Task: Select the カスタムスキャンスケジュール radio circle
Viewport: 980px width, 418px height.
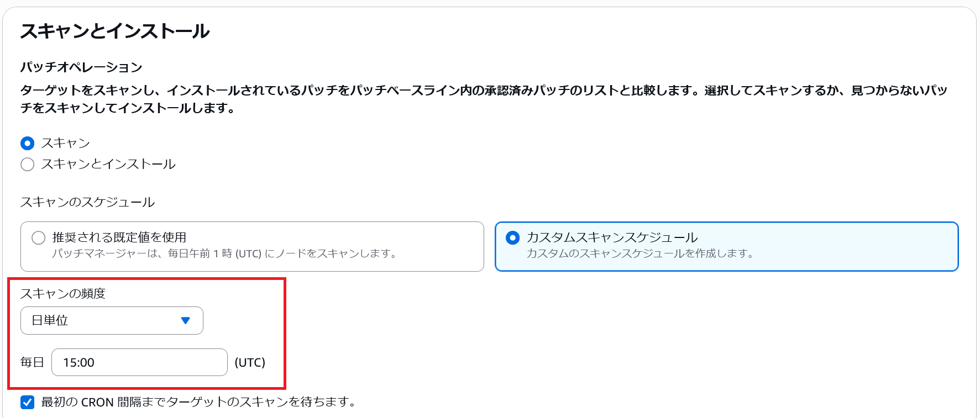Action: [513, 238]
